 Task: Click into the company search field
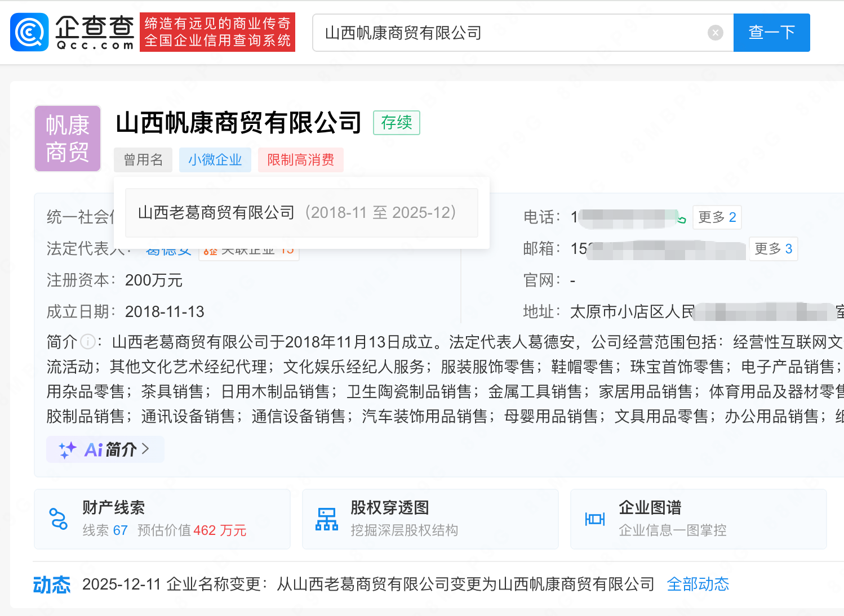pyautogui.click(x=507, y=33)
